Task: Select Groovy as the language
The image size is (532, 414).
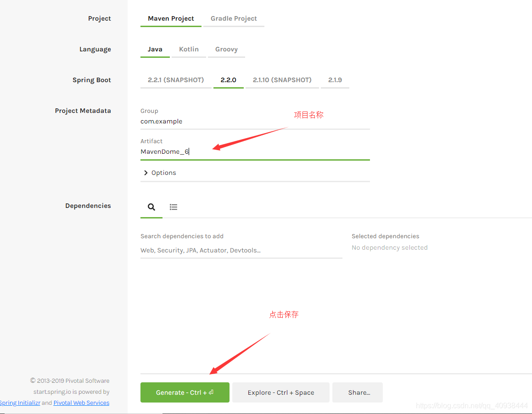Action: [x=226, y=49]
